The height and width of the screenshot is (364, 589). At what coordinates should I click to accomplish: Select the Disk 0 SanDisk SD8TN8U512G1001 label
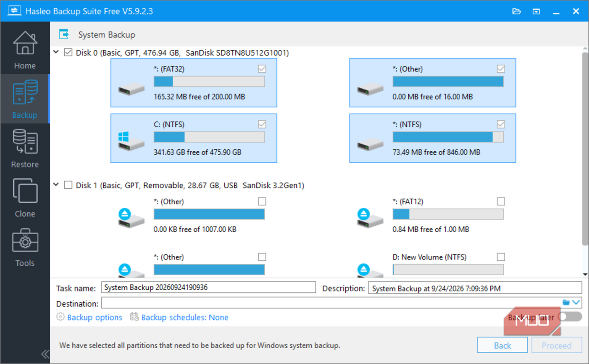pos(182,53)
